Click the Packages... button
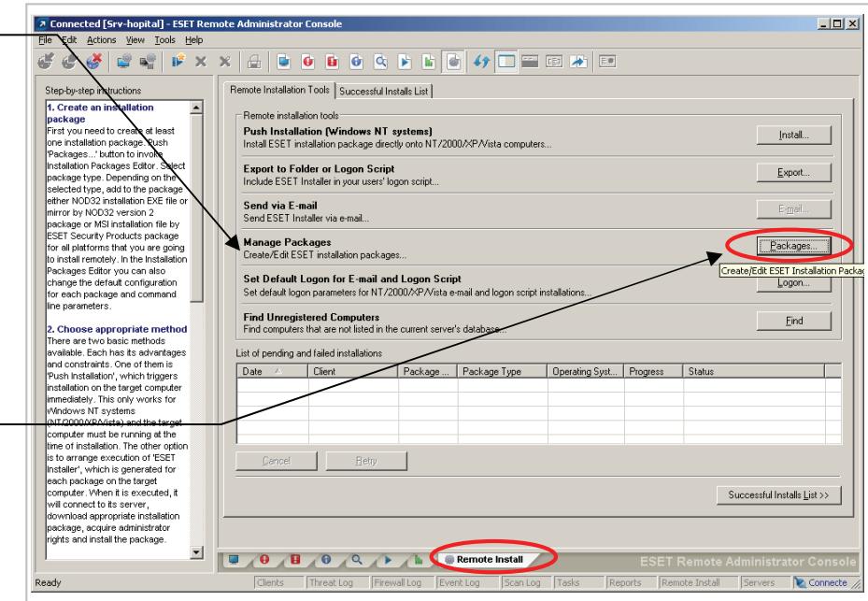Screen dimensions: 868x601 794,246
